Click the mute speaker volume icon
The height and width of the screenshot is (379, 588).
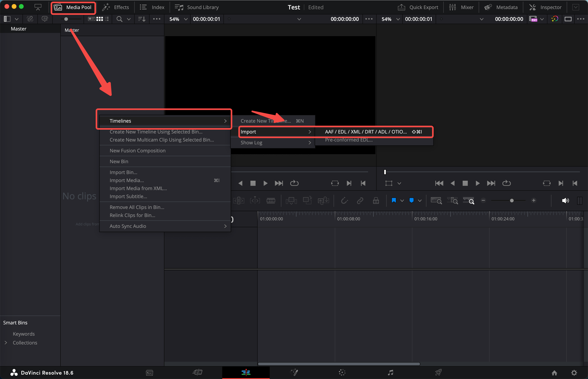click(565, 201)
